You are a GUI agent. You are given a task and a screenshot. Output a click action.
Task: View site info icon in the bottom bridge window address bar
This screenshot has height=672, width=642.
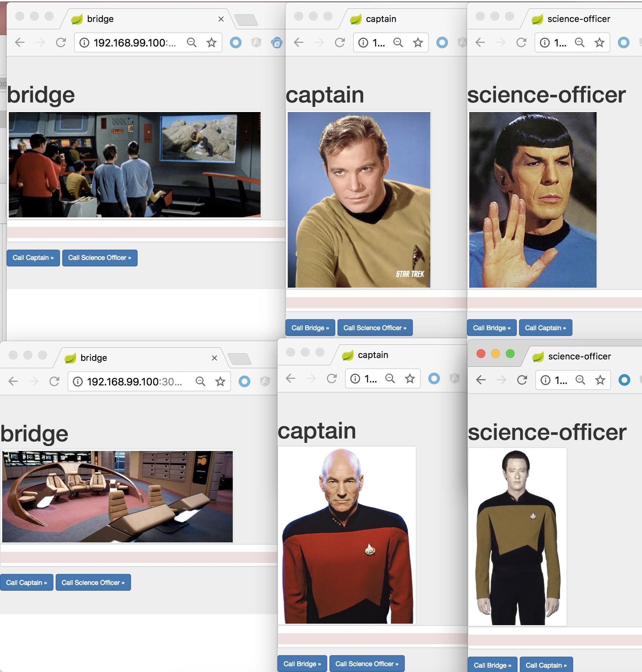click(78, 382)
